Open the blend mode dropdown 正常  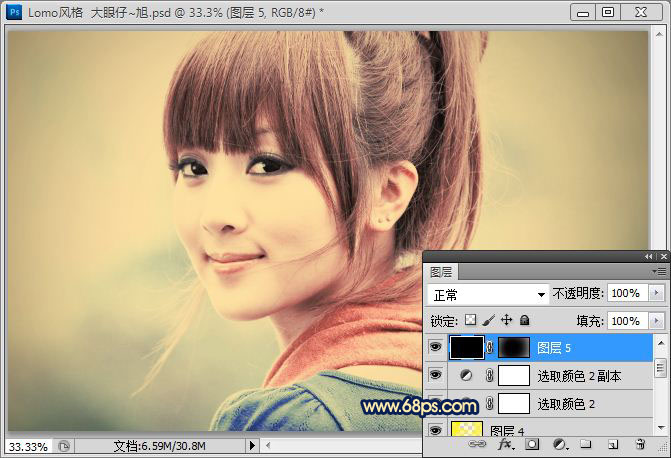pyautogui.click(x=488, y=294)
